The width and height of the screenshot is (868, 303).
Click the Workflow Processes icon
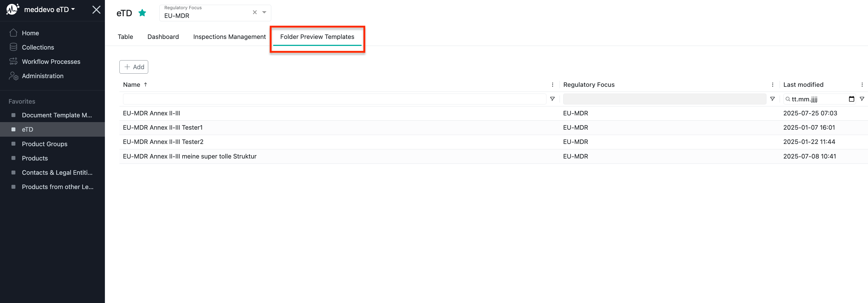[x=13, y=61]
